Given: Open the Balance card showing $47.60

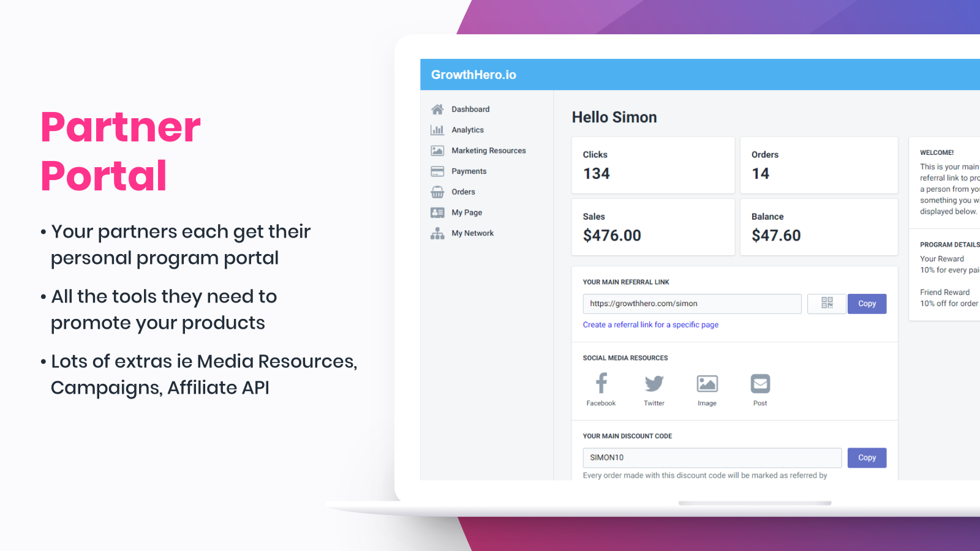Looking at the screenshot, I should point(819,227).
